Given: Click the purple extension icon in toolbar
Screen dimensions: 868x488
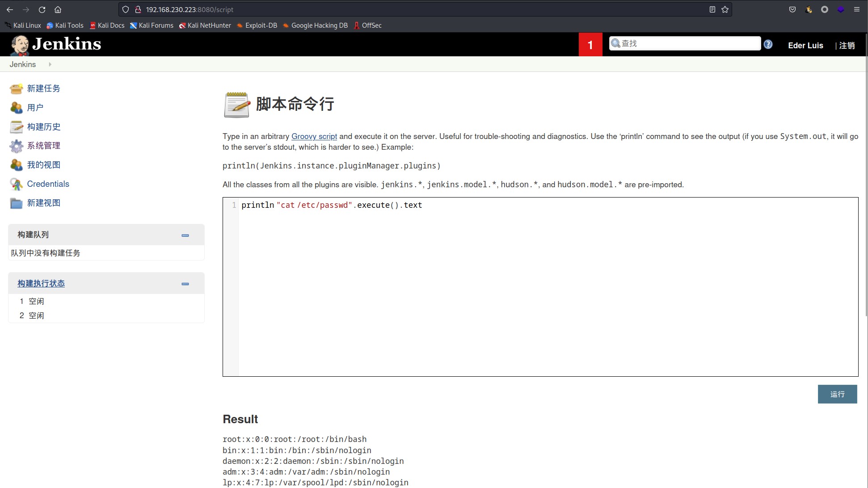Looking at the screenshot, I should point(841,9).
